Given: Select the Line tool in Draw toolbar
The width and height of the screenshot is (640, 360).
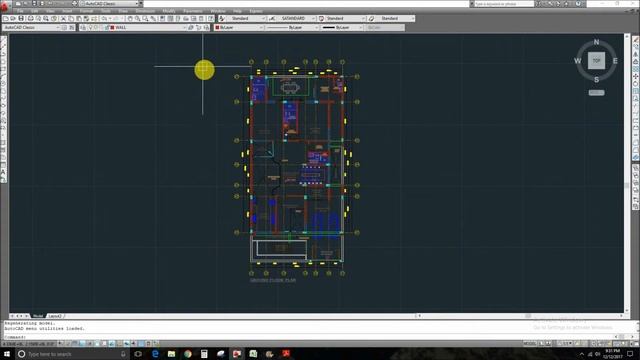Looking at the screenshot, I should click(x=4, y=40).
